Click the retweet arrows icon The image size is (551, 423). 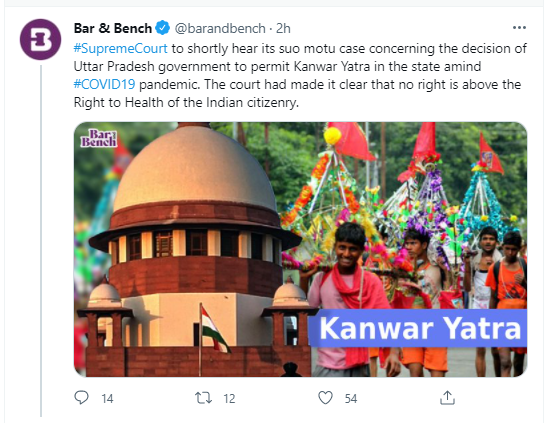tap(203, 398)
